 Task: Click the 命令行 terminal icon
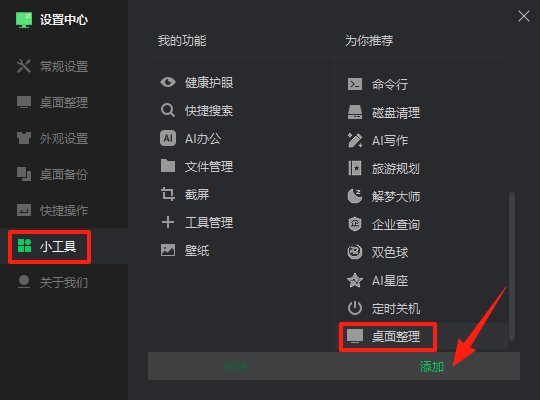[x=355, y=84]
